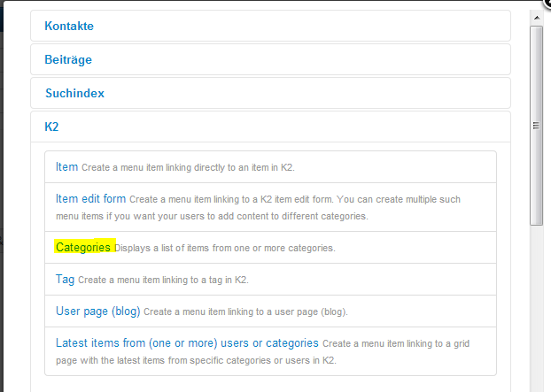Choose Latest items from users or categories
The height and width of the screenshot is (392, 551).
point(187,342)
